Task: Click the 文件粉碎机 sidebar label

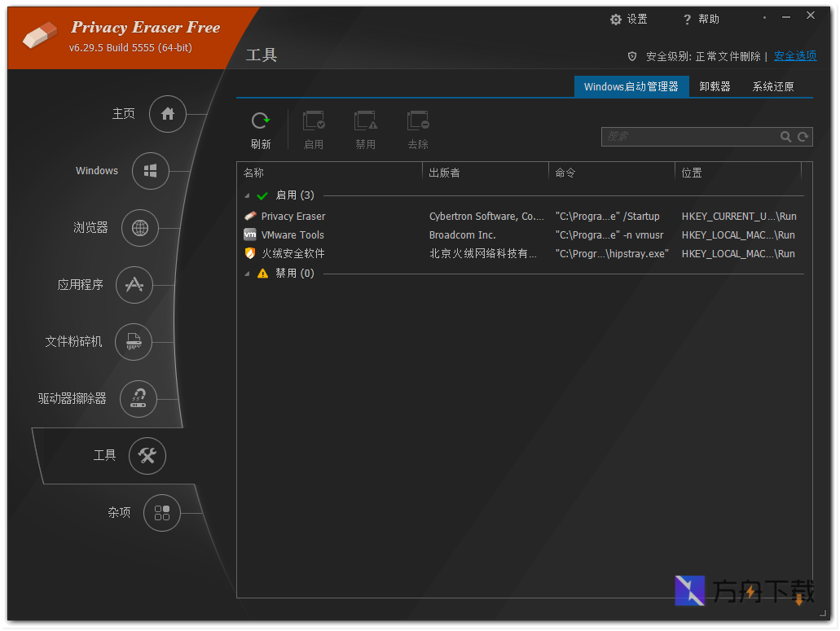Action: coord(73,341)
